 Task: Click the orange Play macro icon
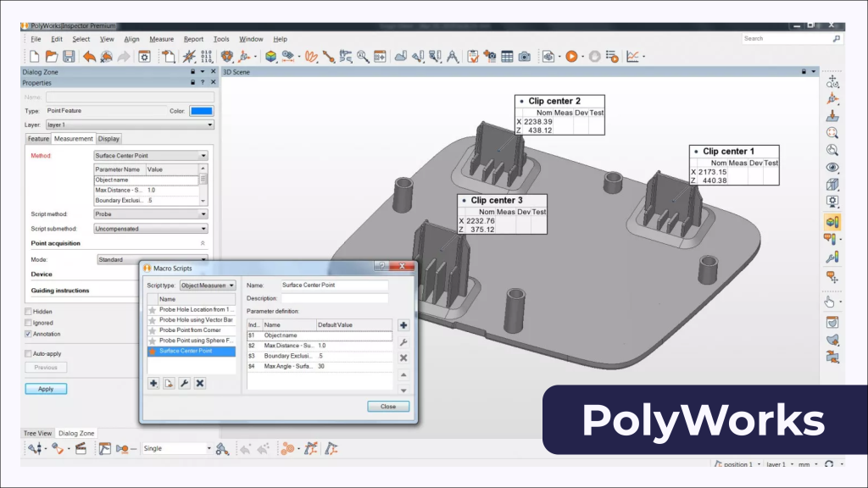click(570, 57)
